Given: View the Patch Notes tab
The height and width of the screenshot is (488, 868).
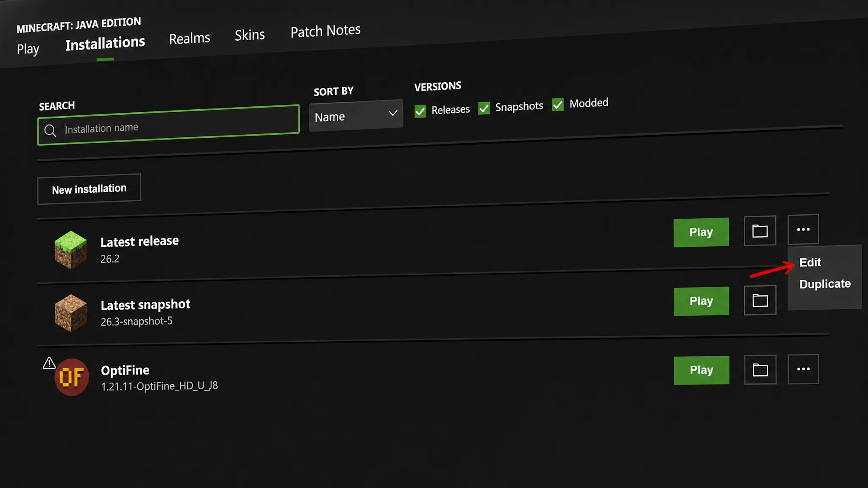Looking at the screenshot, I should tap(325, 31).
